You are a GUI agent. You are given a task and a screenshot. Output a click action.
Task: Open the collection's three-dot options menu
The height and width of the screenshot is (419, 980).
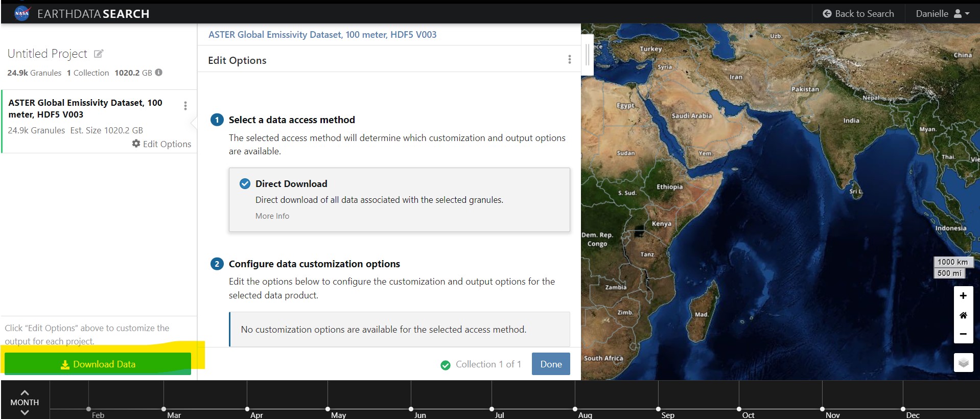pos(185,105)
